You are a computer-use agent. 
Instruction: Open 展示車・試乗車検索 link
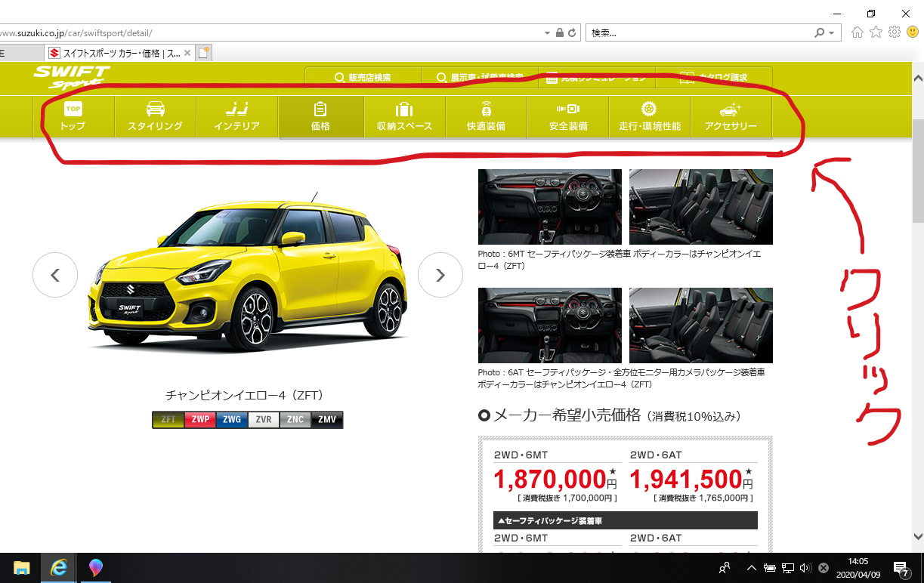479,77
